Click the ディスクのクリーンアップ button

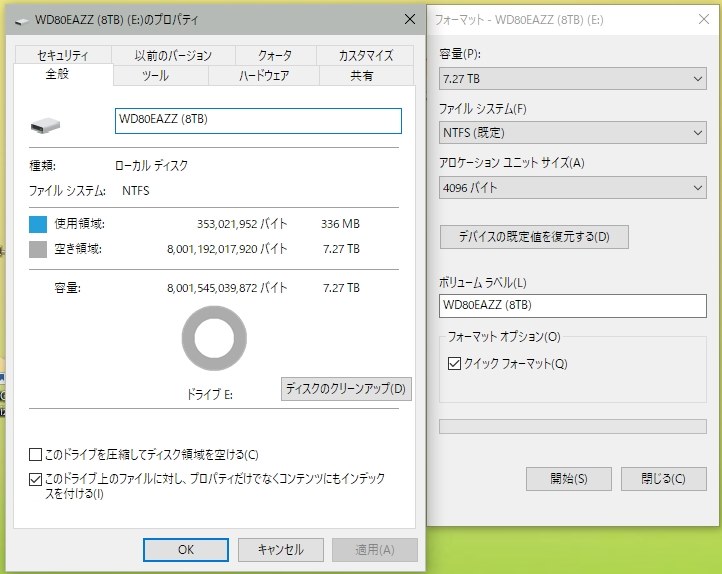[x=346, y=389]
